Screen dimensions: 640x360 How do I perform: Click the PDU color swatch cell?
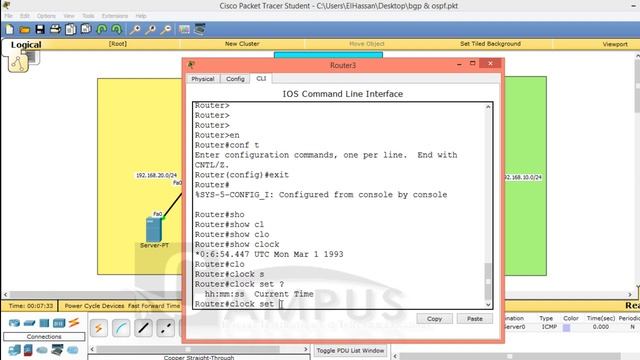[x=566, y=327]
